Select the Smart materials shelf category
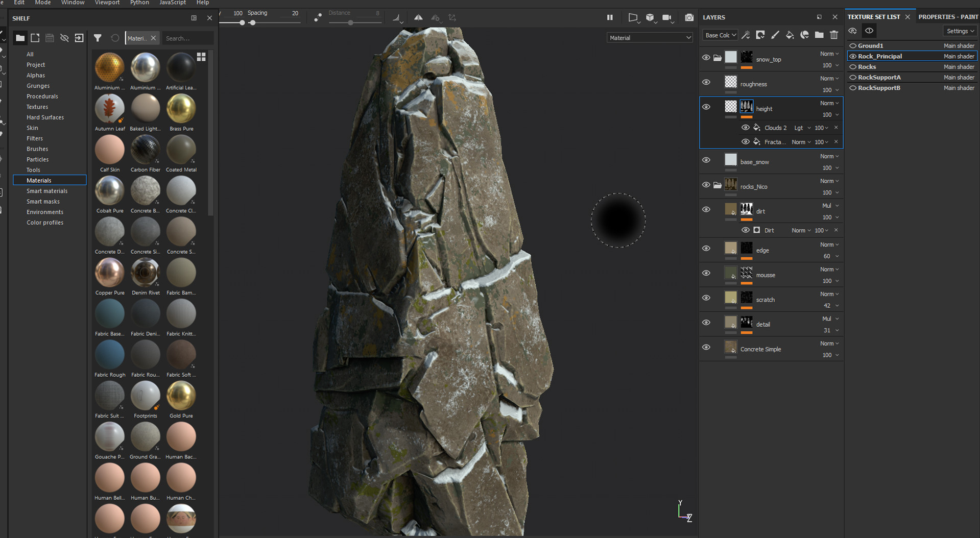980x538 pixels. tap(47, 191)
